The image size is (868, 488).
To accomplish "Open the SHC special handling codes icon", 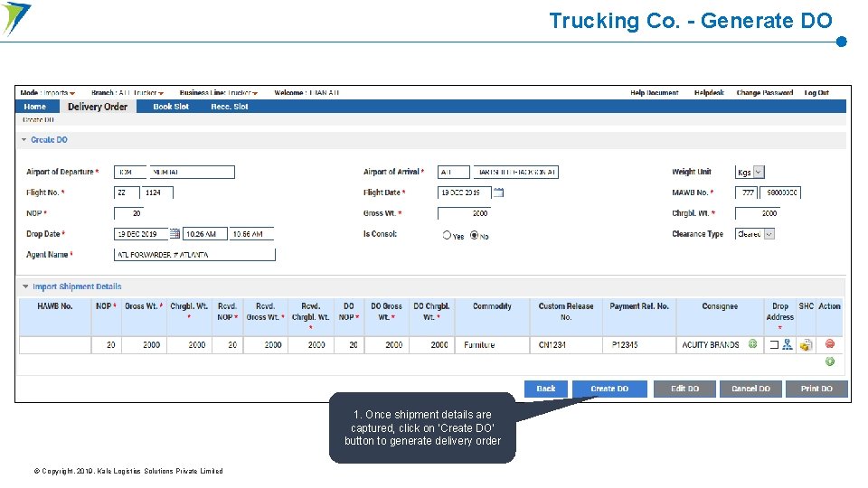I will tap(806, 344).
